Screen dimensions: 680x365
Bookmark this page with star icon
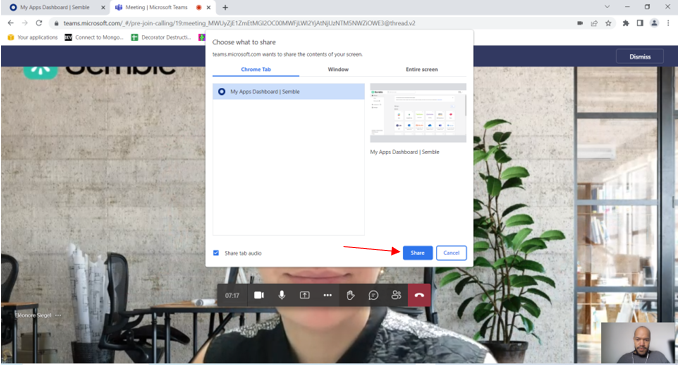pyautogui.click(x=608, y=23)
